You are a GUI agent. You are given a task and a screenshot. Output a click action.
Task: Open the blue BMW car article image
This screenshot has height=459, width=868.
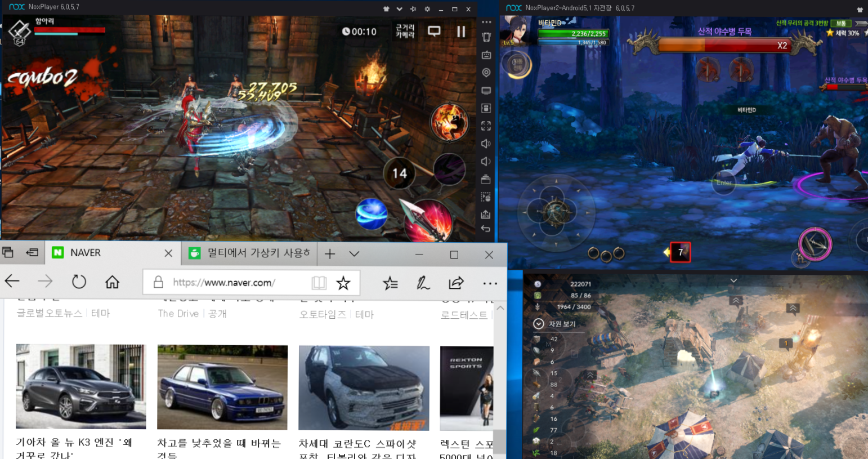tap(222, 387)
